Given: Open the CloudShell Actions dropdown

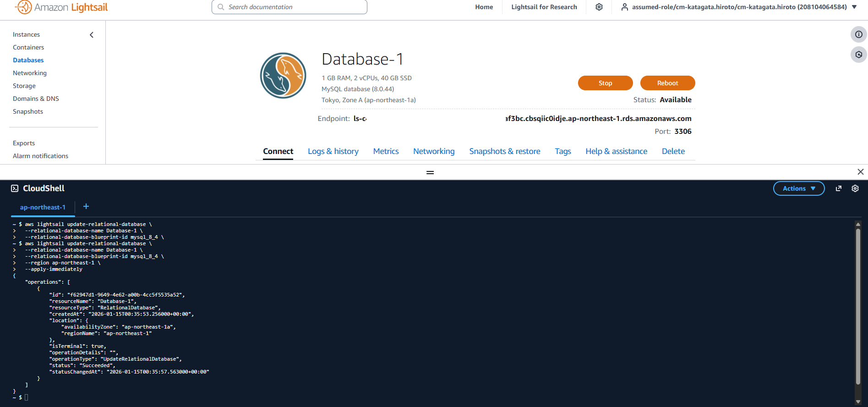Looking at the screenshot, I should click(x=799, y=188).
